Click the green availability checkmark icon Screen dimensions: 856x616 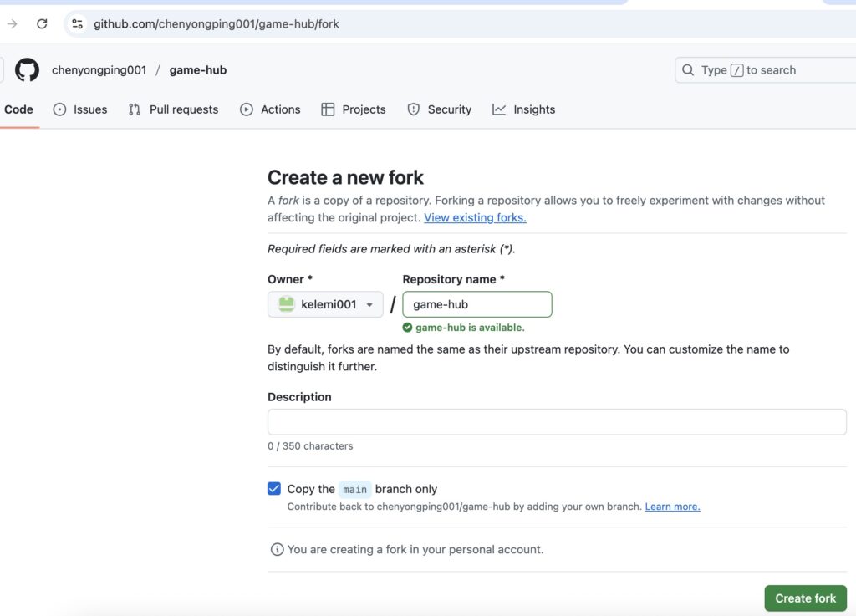[407, 328]
